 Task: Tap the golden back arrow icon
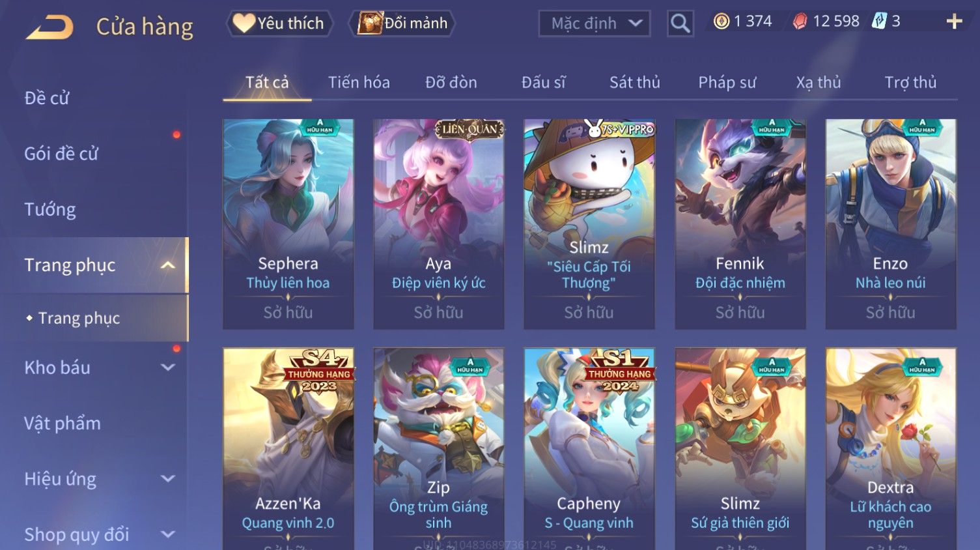pos(50,27)
